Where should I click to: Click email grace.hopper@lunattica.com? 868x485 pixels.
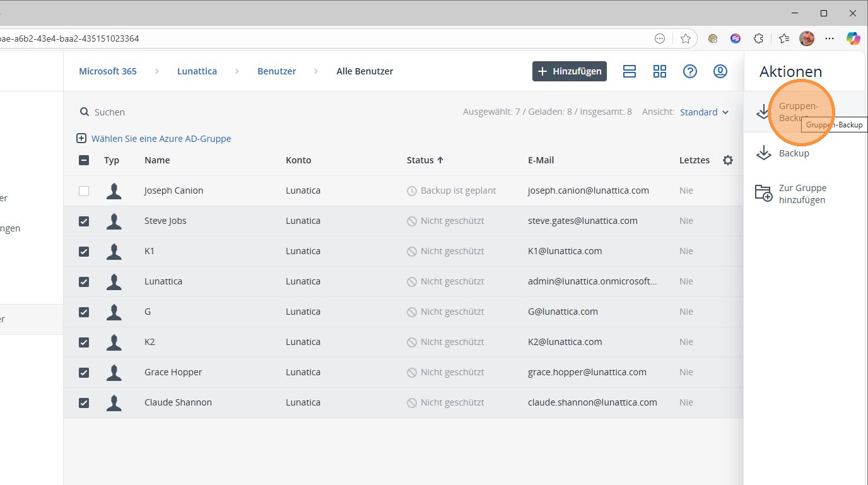click(587, 372)
